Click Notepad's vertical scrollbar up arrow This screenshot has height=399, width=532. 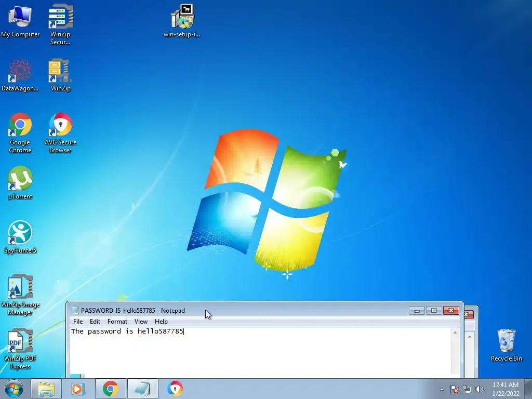tap(455, 332)
